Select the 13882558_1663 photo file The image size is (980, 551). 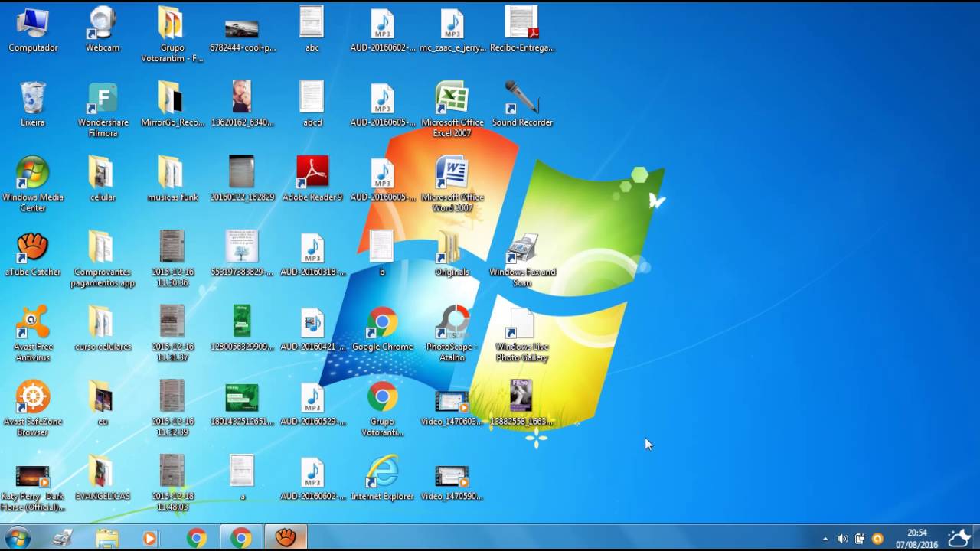coord(522,403)
